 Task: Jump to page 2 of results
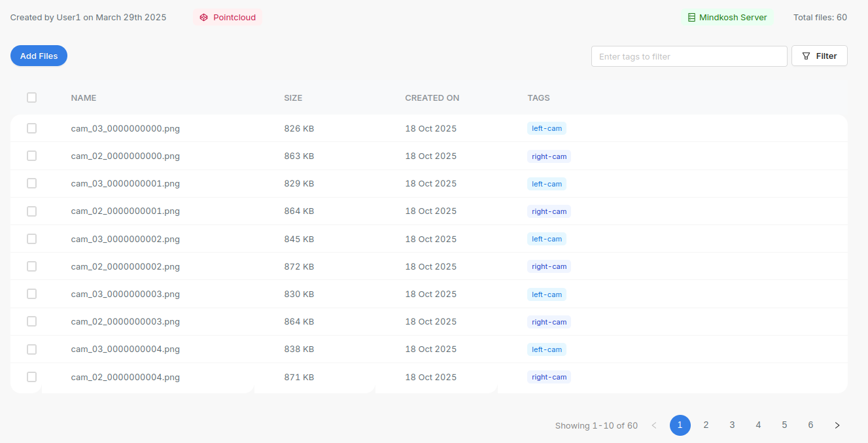tap(706, 425)
